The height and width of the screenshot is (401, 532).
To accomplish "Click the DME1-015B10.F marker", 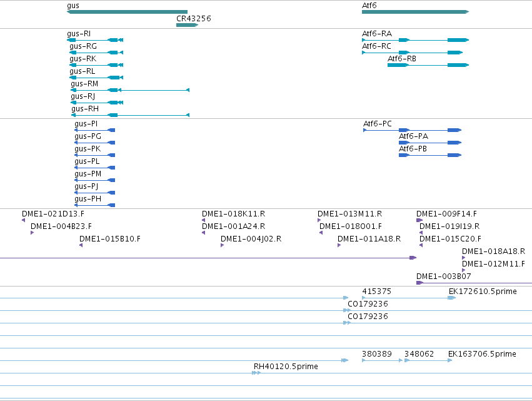I will pos(81,245).
